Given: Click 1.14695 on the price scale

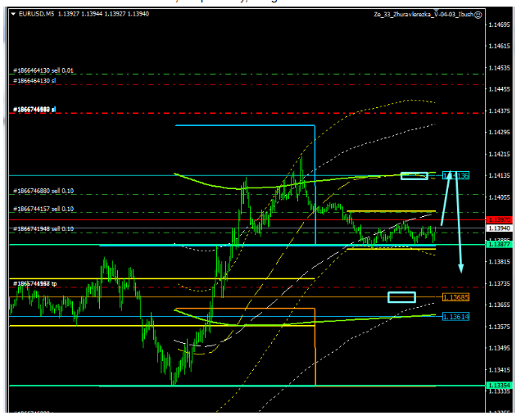Looking at the screenshot, I should [x=500, y=25].
